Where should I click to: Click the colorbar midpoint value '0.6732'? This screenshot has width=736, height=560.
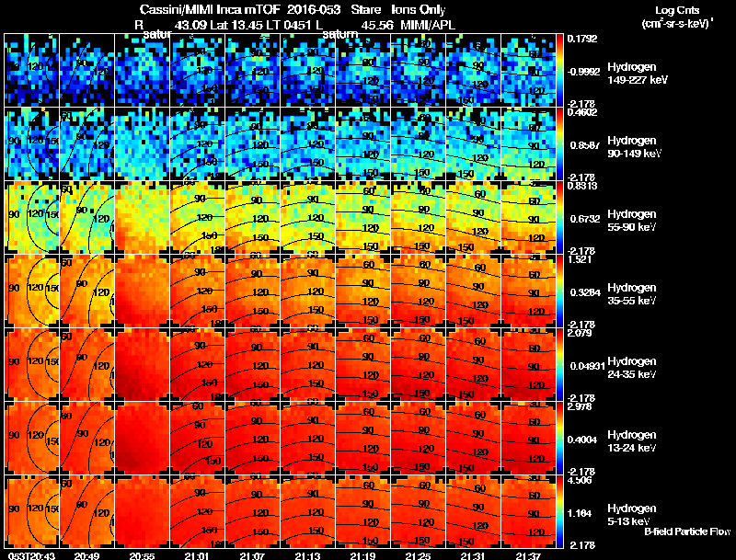584,219
